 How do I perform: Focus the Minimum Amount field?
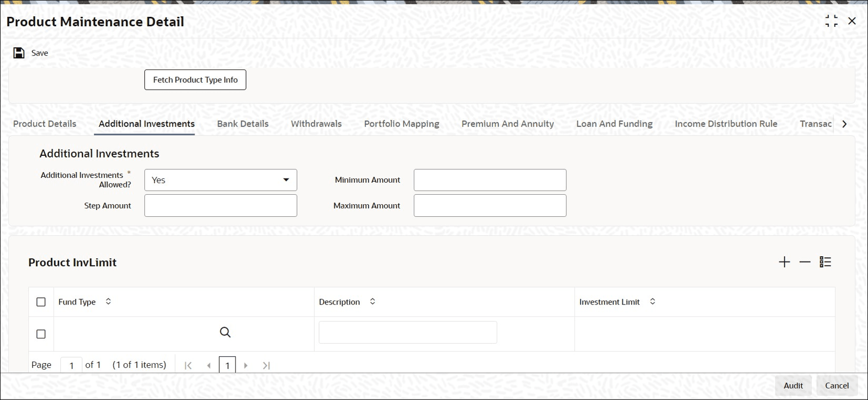click(490, 180)
